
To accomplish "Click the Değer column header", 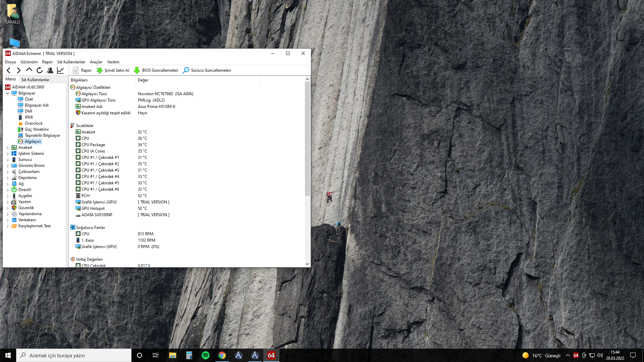I will click(198, 80).
